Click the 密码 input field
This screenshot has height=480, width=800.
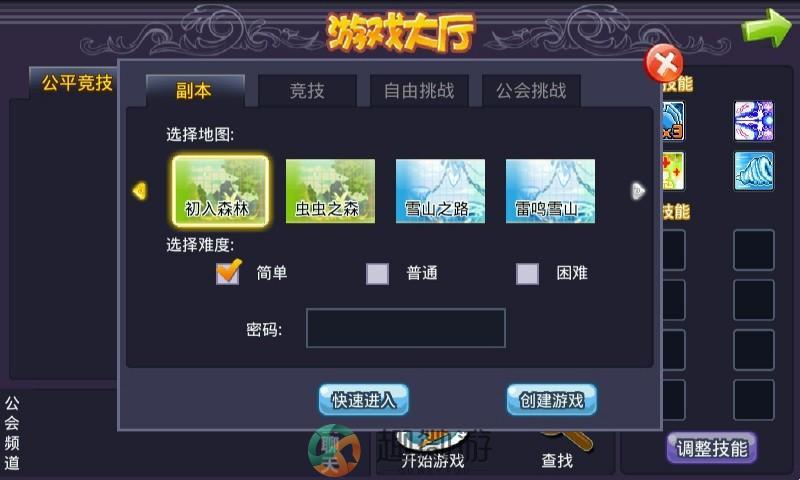[406, 328]
